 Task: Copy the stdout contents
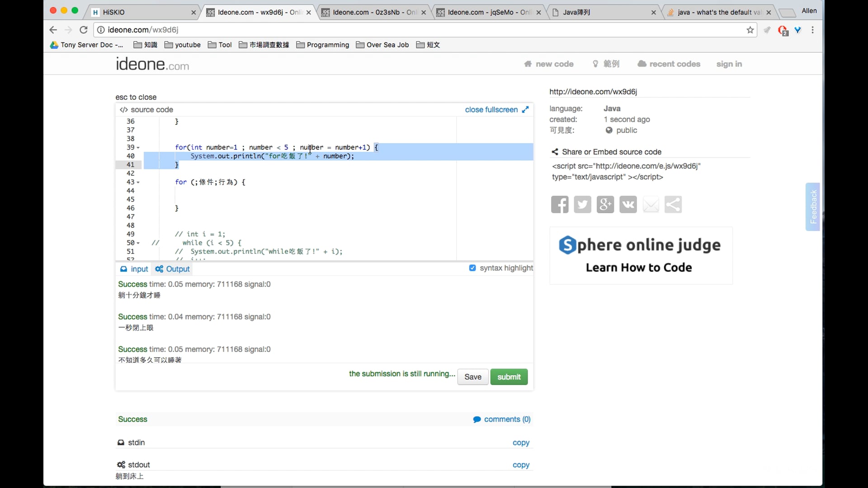pos(521,465)
